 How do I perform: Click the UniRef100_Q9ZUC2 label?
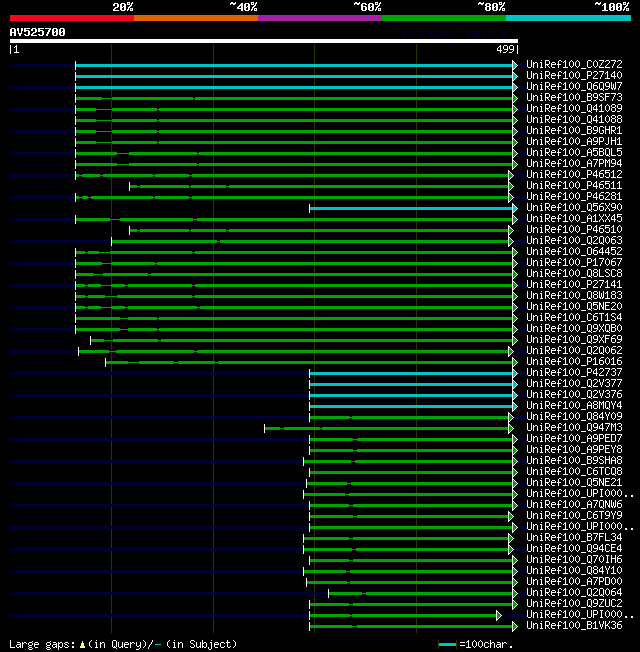point(574,604)
